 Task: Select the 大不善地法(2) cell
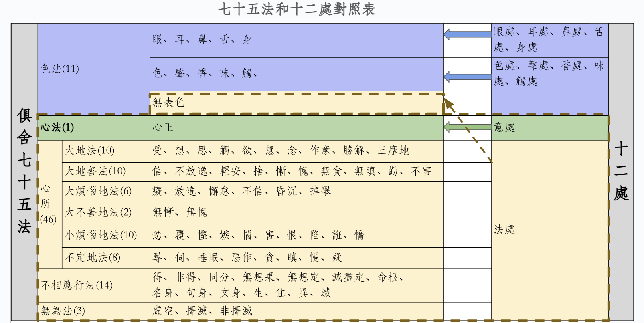tap(106, 213)
